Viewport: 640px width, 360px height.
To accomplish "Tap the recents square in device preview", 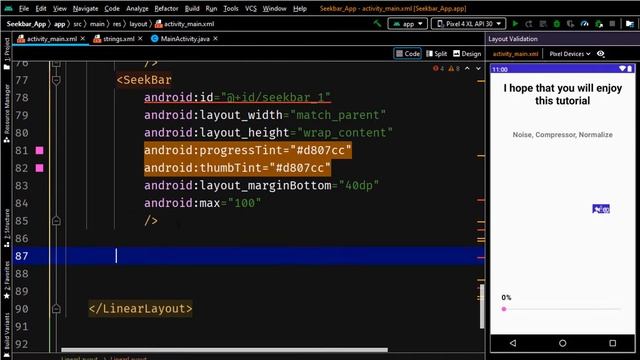I will [613, 343].
